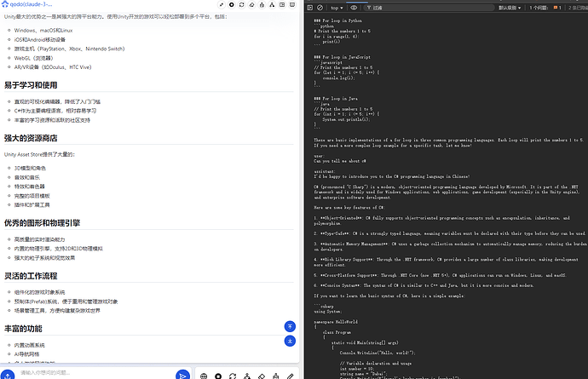
Task: Click the expand arrows icon in top toolbar
Action: pyautogui.click(x=222, y=5)
